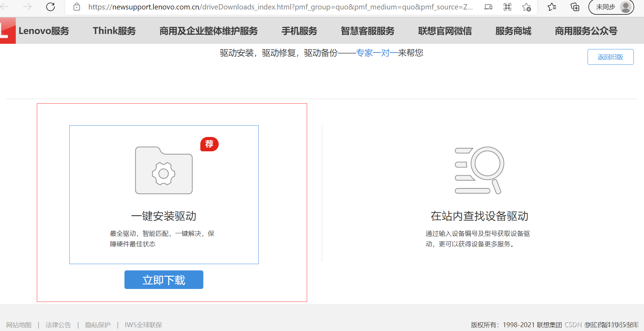Open 智慧客服服务 menu item

click(368, 31)
